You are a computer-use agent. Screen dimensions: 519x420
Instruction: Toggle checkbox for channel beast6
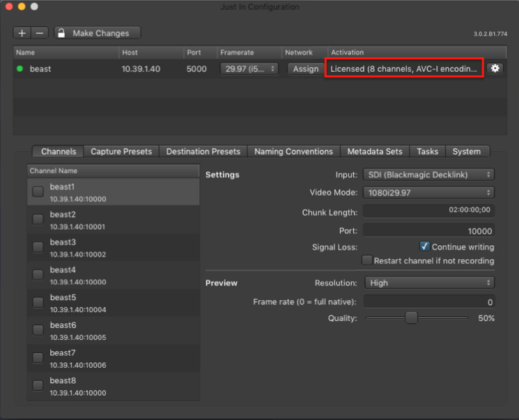point(38,330)
